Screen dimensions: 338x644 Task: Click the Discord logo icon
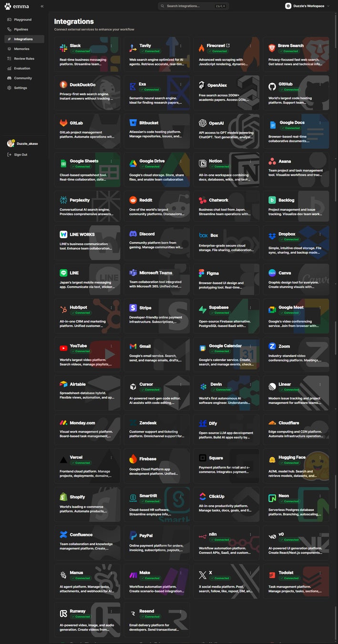tap(133, 234)
